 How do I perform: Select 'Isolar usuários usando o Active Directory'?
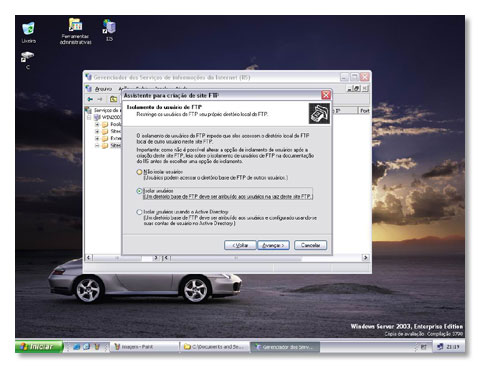click(139, 212)
